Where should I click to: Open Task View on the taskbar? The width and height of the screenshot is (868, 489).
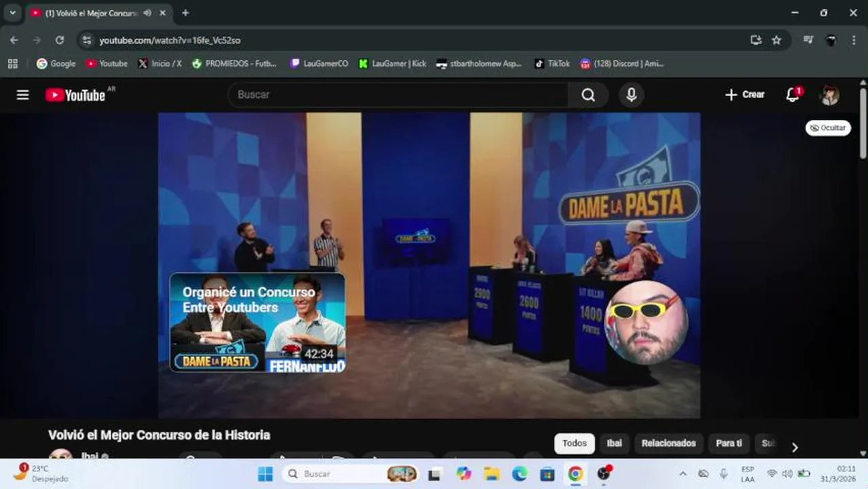click(x=434, y=473)
